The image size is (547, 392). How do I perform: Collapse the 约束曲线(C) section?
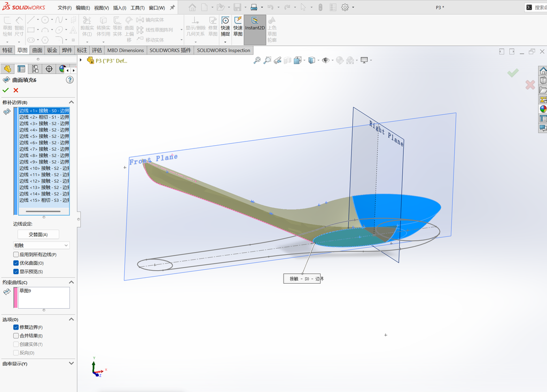[x=71, y=282]
